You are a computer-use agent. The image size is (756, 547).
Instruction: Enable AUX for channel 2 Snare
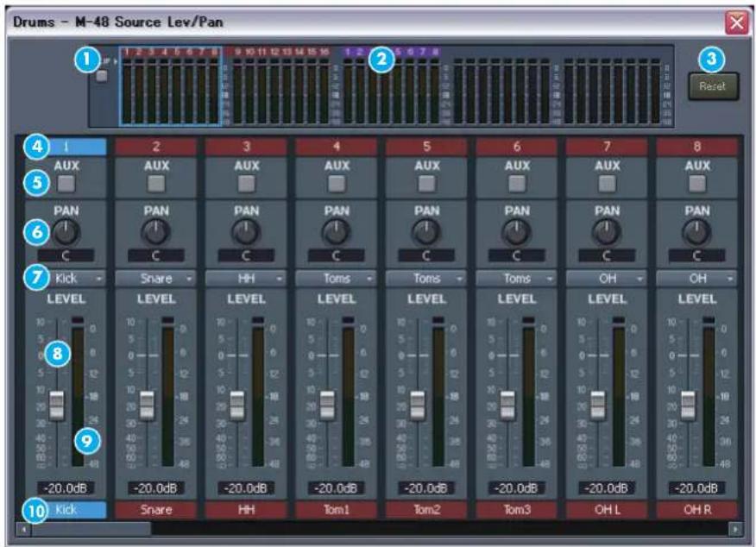click(x=156, y=183)
